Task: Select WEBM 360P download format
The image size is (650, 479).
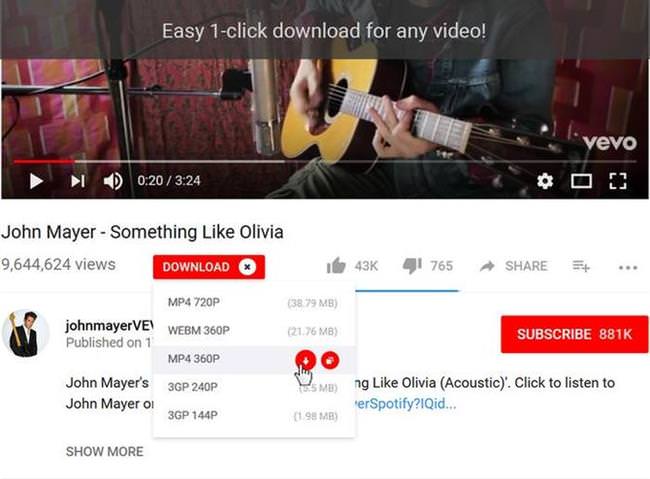Action: pos(254,331)
